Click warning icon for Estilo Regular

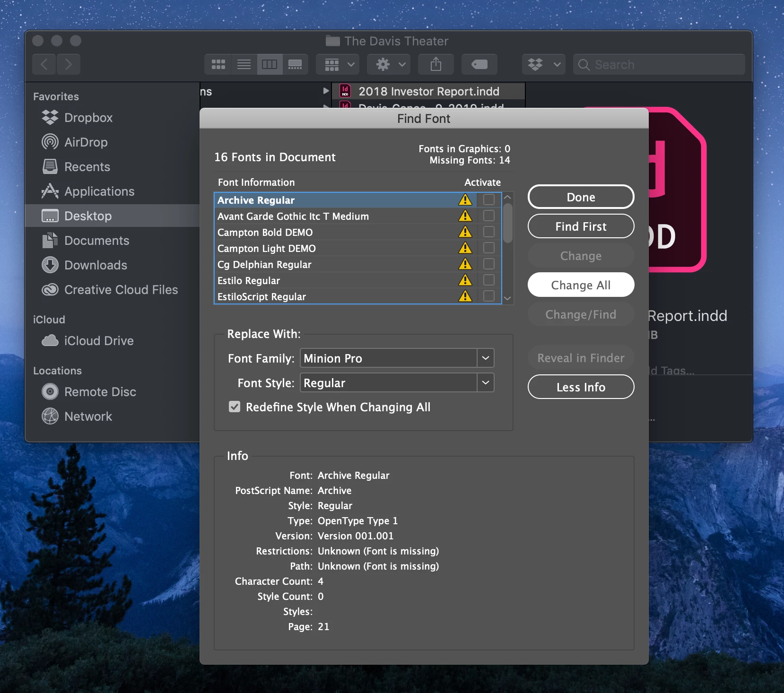coord(465,280)
